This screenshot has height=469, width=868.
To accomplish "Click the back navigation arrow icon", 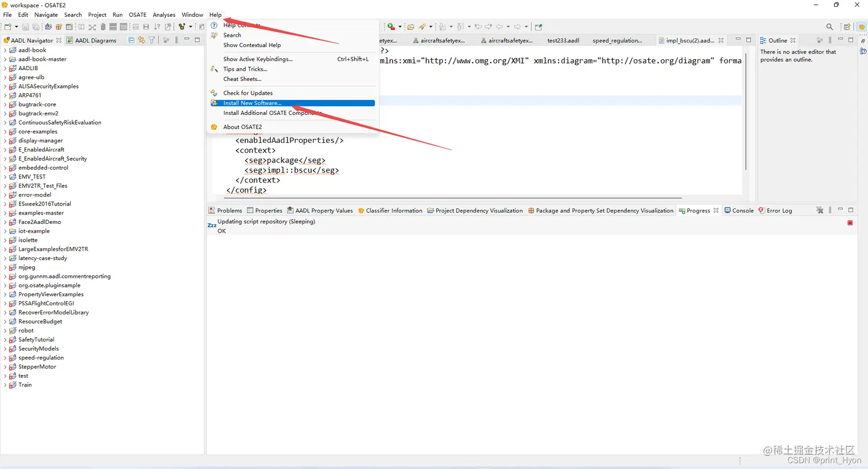I will [x=499, y=26].
